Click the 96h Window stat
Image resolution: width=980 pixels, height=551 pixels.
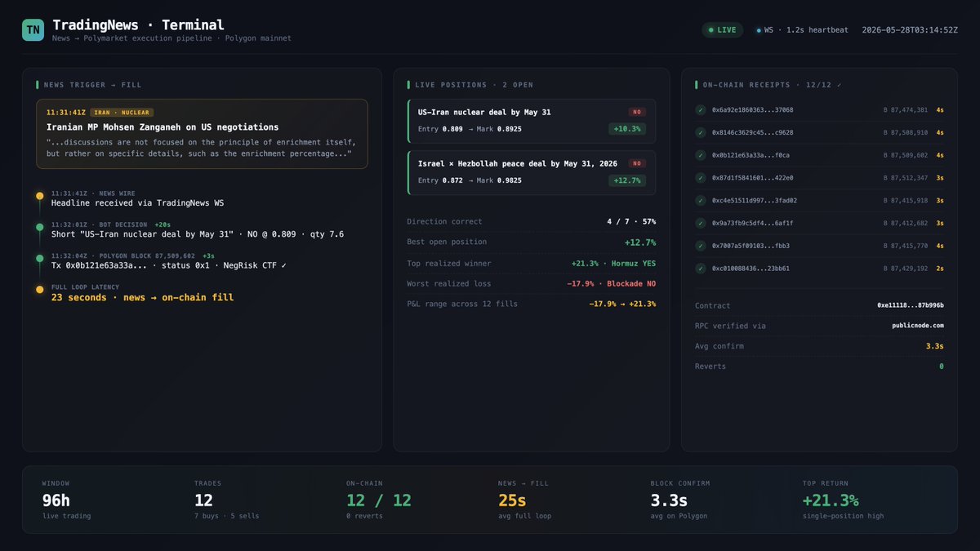click(x=66, y=500)
